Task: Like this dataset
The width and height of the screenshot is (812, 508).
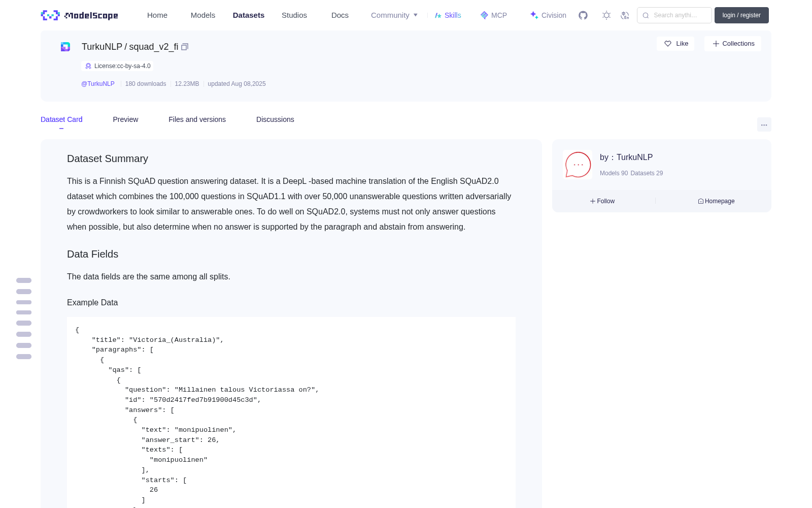Action: point(675,44)
